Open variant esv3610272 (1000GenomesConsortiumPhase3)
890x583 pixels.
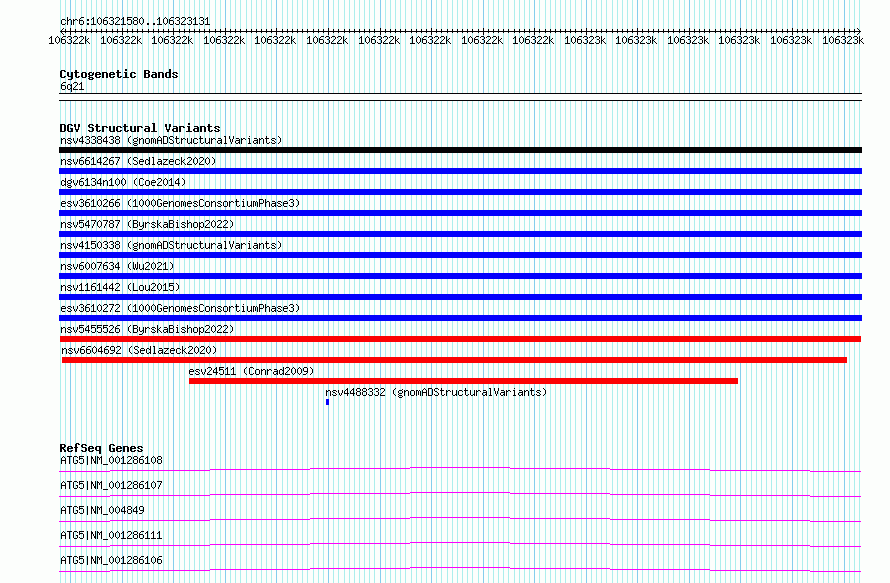coord(180,308)
